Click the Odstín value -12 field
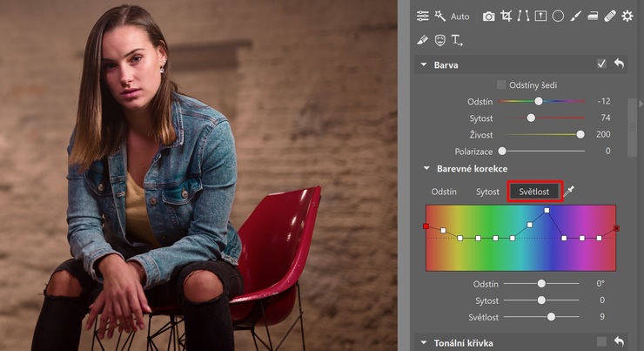This screenshot has height=351, width=644. (604, 101)
